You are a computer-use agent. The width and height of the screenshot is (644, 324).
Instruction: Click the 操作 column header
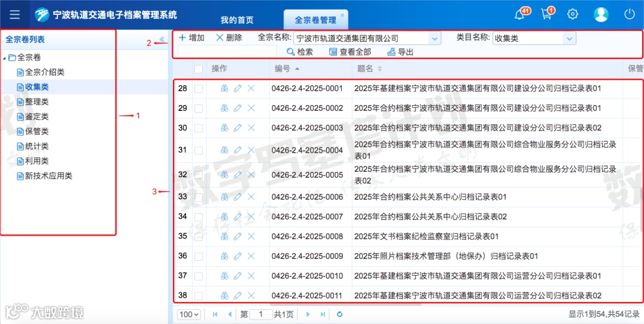point(219,69)
